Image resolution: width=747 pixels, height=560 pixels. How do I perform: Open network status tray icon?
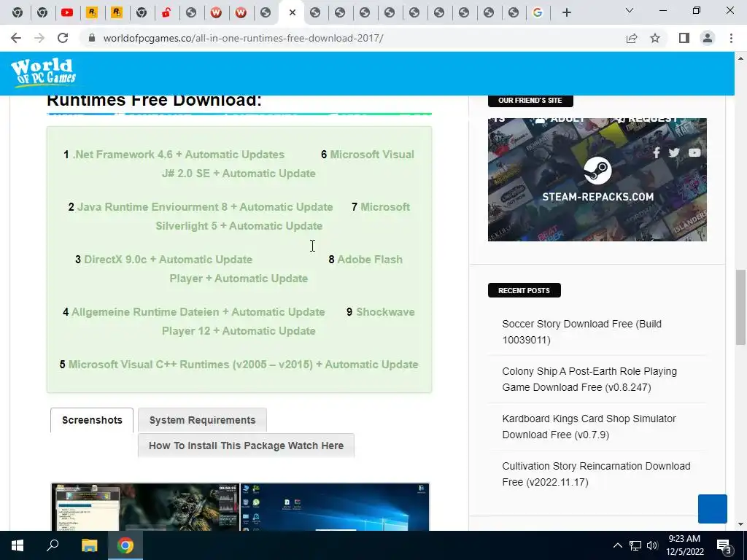click(x=635, y=545)
